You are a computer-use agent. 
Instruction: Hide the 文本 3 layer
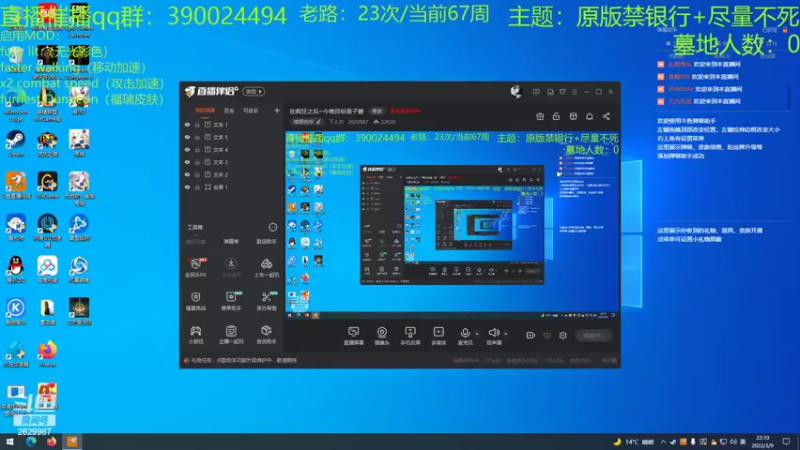(x=187, y=162)
